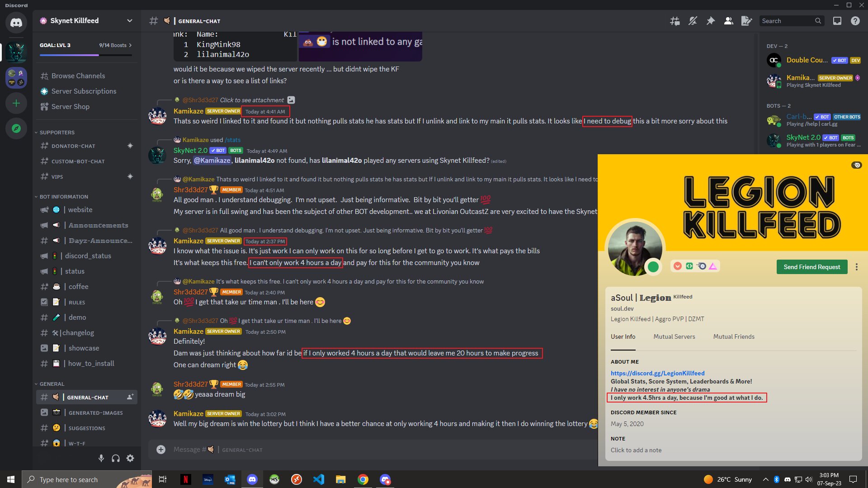868x488 pixels.
Task: Open the generated-images channel
Action: [86, 412]
